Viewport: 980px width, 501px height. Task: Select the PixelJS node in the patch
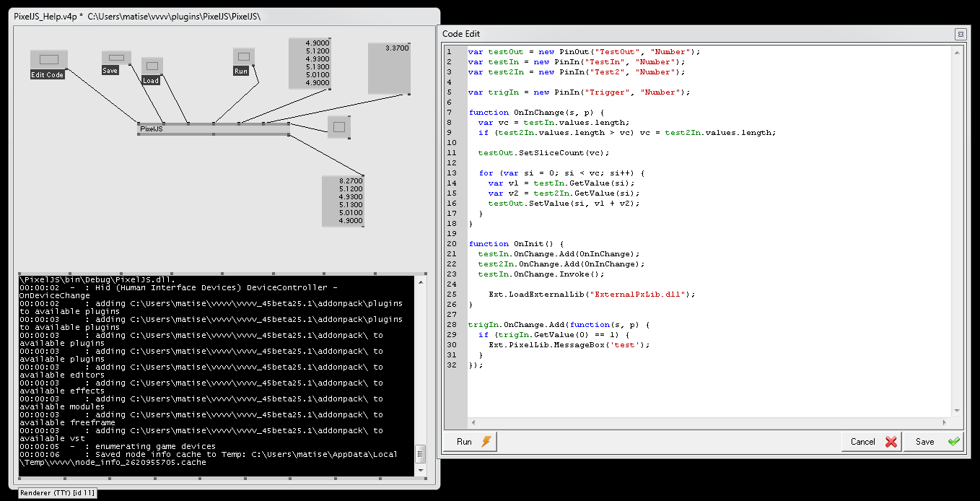click(214, 129)
